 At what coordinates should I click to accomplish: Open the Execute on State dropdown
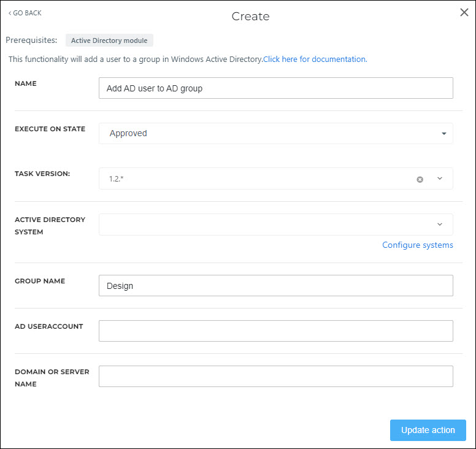click(275, 133)
